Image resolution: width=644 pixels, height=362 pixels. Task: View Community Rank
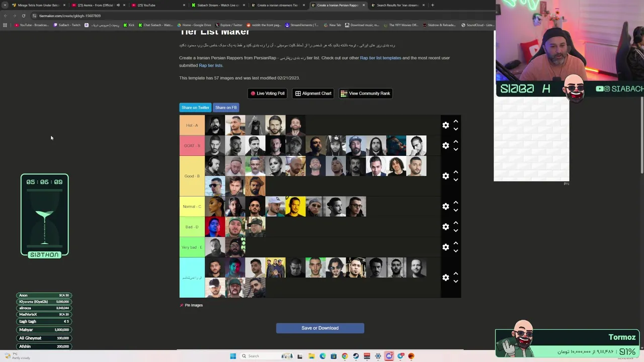pos(365,94)
